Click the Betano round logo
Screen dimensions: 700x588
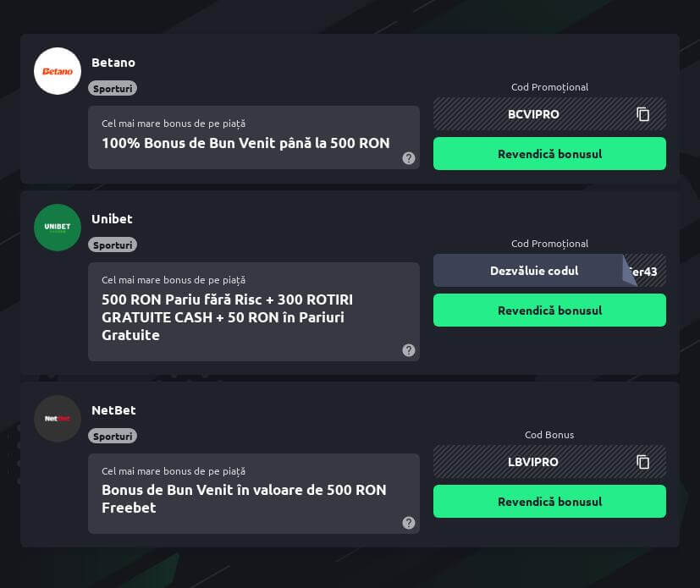pyautogui.click(x=58, y=71)
